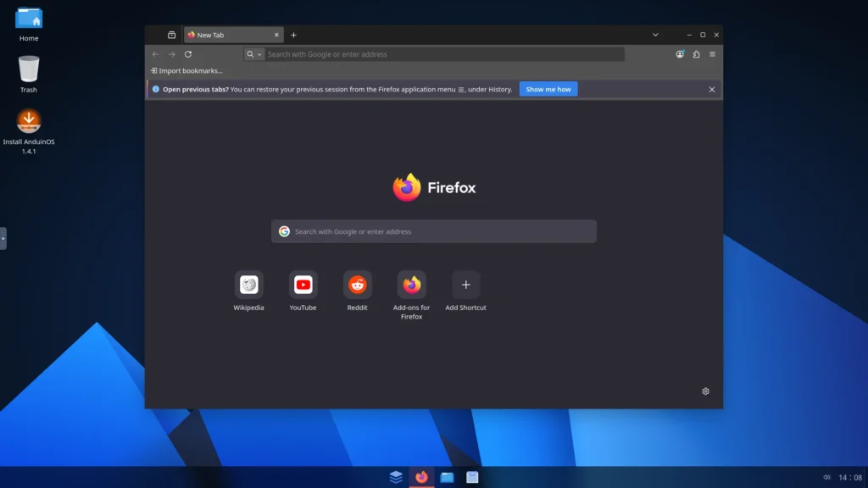Open the Firefox account icon

[680, 54]
